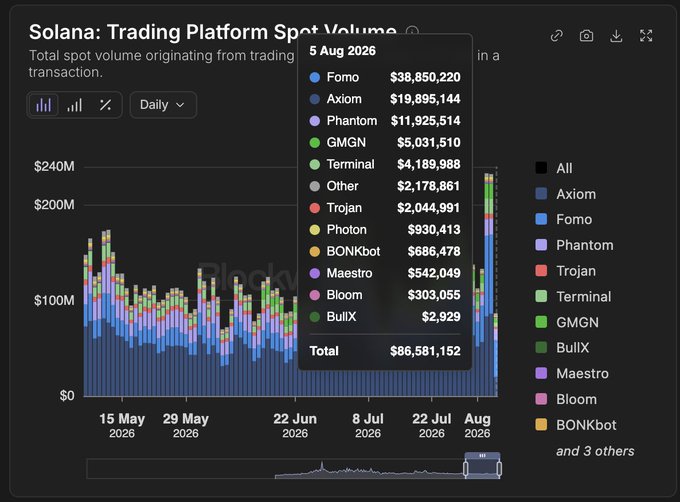Switch to stacked bar chart view
The image size is (680, 502).
(43, 105)
